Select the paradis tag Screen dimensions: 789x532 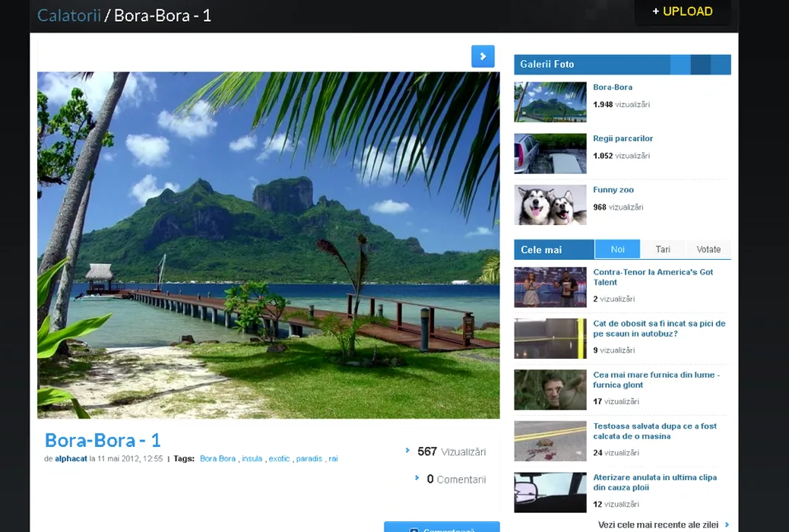click(309, 459)
